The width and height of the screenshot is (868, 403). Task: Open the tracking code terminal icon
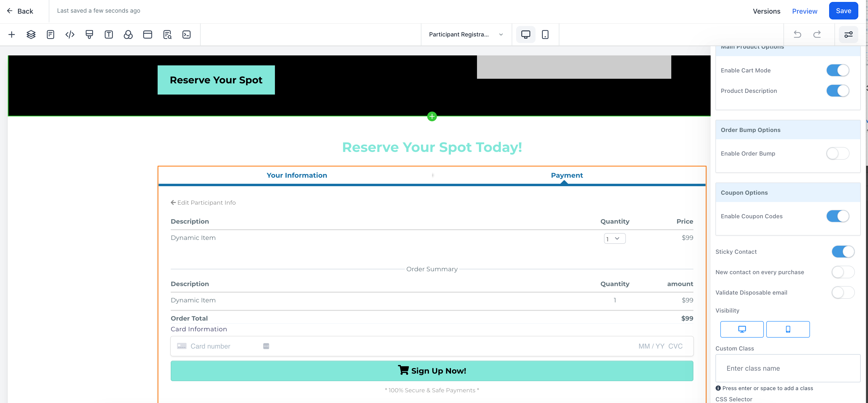pyautogui.click(x=186, y=35)
